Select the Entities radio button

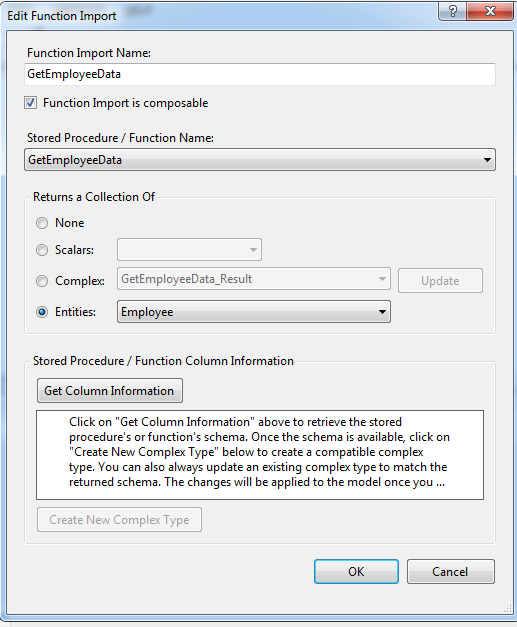[x=42, y=312]
